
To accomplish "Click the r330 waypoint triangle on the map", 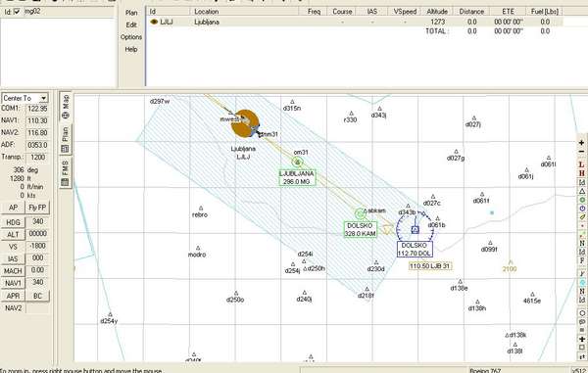I will 352,114.
